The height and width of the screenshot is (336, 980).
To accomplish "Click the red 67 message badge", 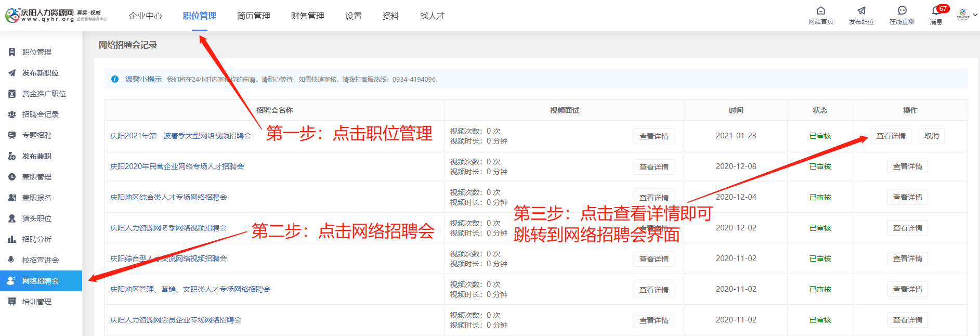I will coord(943,8).
